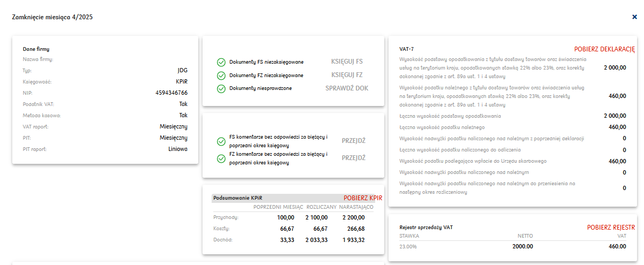This screenshot has height=265, width=644.
Task: Click the Typ value JDG
Action: 182,70
